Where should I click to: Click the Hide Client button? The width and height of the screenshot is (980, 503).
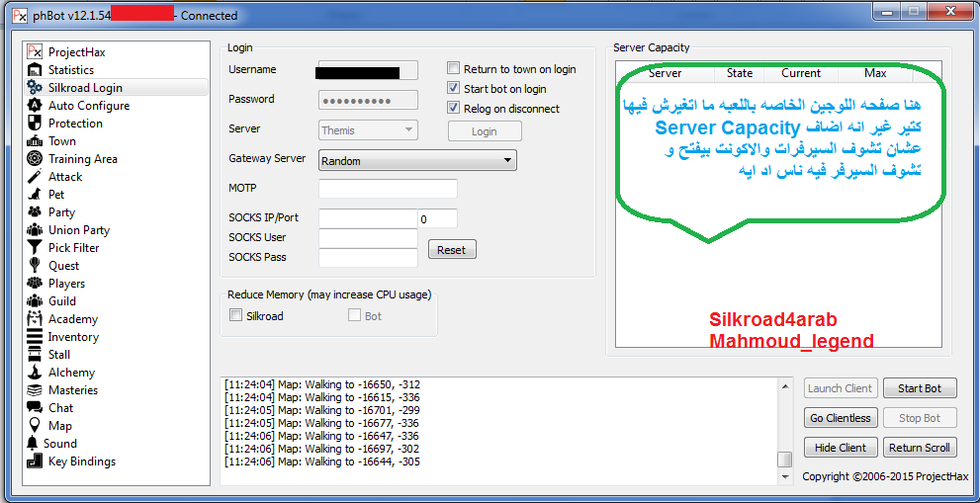[841, 448]
